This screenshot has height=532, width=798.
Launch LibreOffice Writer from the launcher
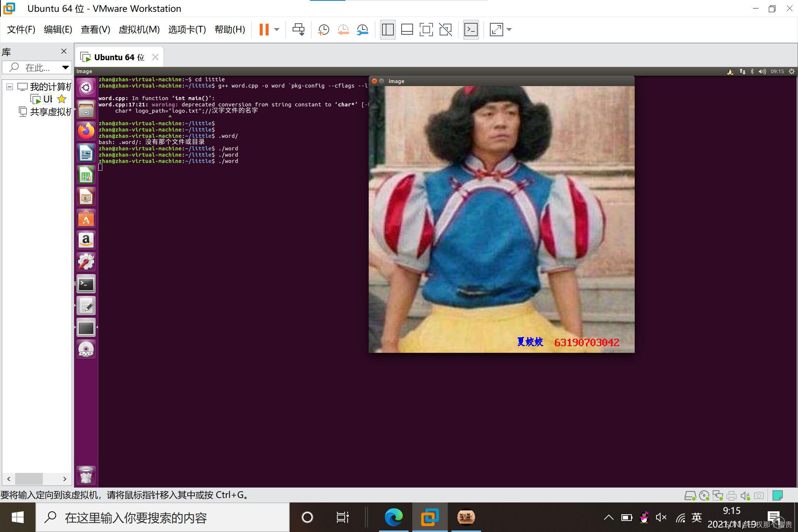[86, 153]
